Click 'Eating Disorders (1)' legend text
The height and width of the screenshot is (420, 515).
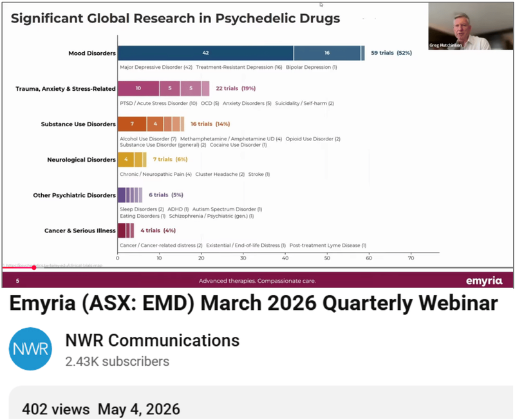coord(142,216)
